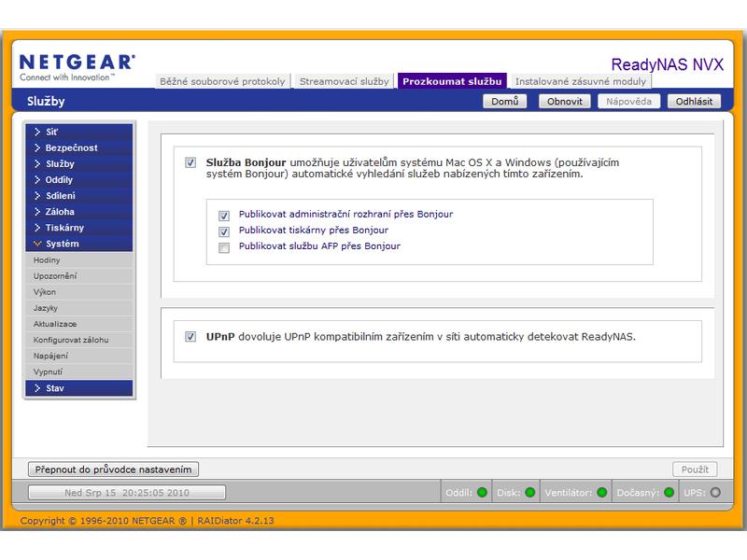Toggle the Služba Bonjour checkbox

190,162
